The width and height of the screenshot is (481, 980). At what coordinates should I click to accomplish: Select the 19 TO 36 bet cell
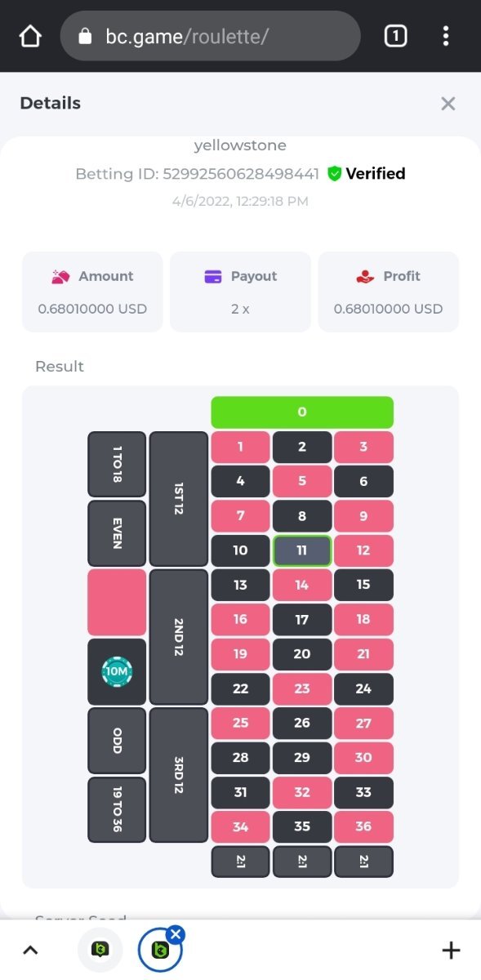[x=117, y=810]
